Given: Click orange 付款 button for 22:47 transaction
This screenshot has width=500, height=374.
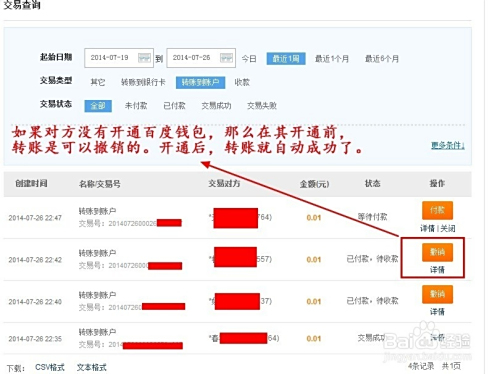Looking at the screenshot, I should click(x=437, y=210).
